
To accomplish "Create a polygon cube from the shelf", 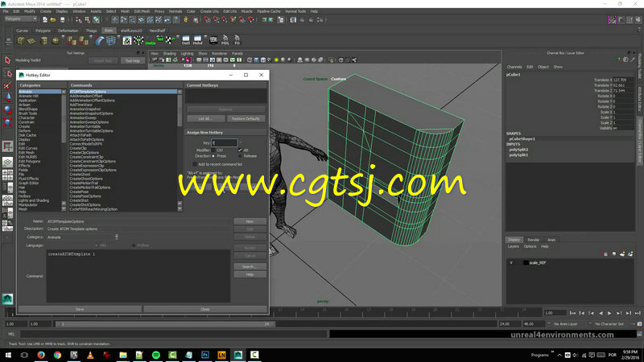I will [21, 41].
